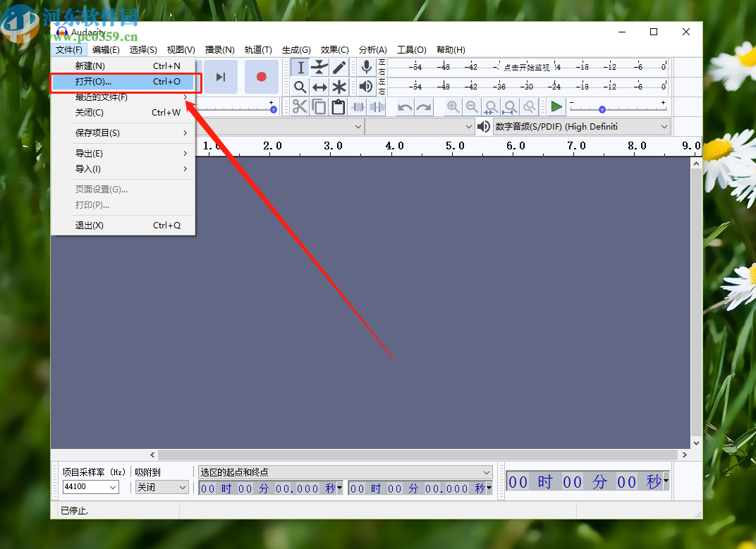Click the Zoom In icon
Screen dimensions: 756x549
pos(453,106)
